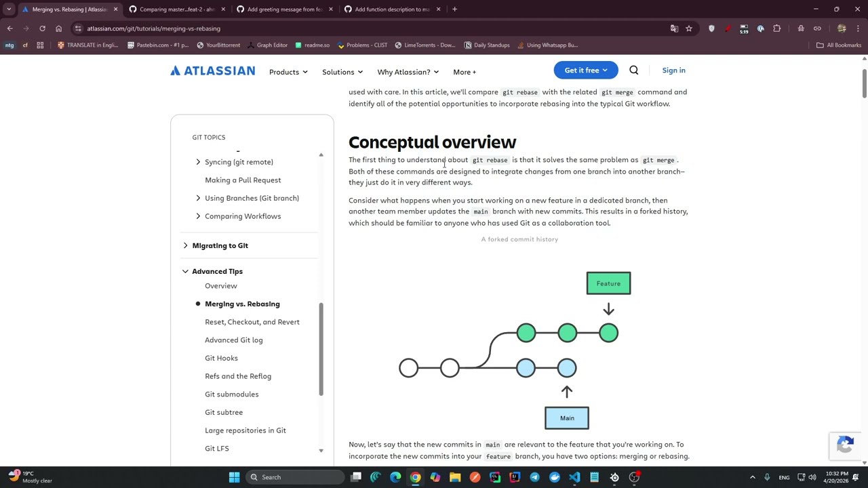Open the Git LFS link
The image size is (868, 488).
pyautogui.click(x=217, y=449)
